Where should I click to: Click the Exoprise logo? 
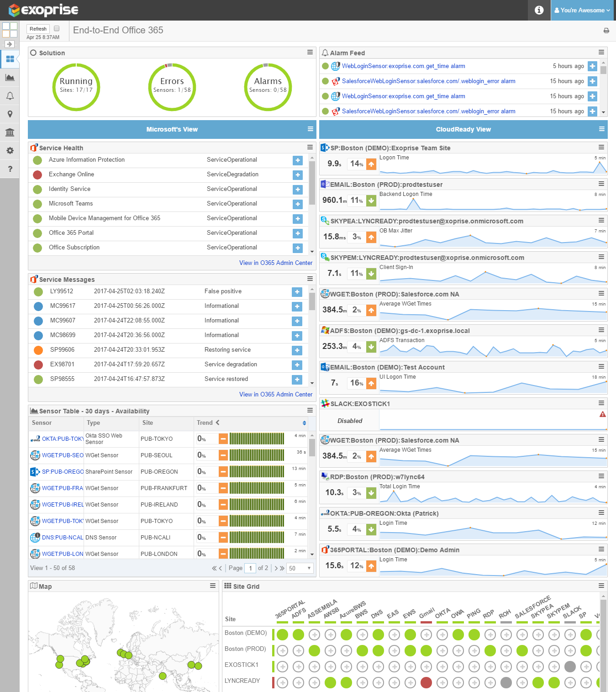point(44,10)
